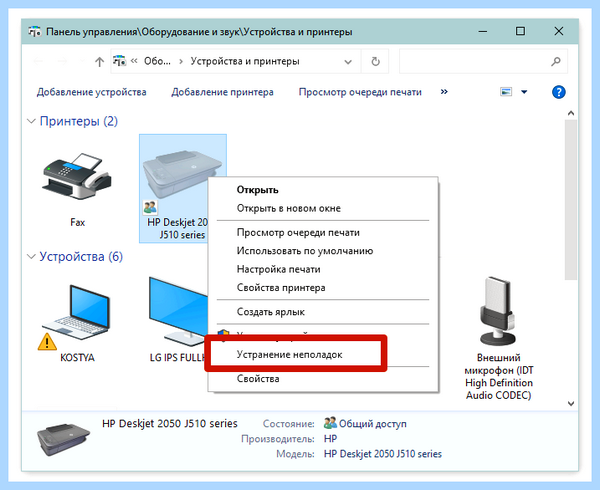Click the details pane printer name

tap(170, 423)
